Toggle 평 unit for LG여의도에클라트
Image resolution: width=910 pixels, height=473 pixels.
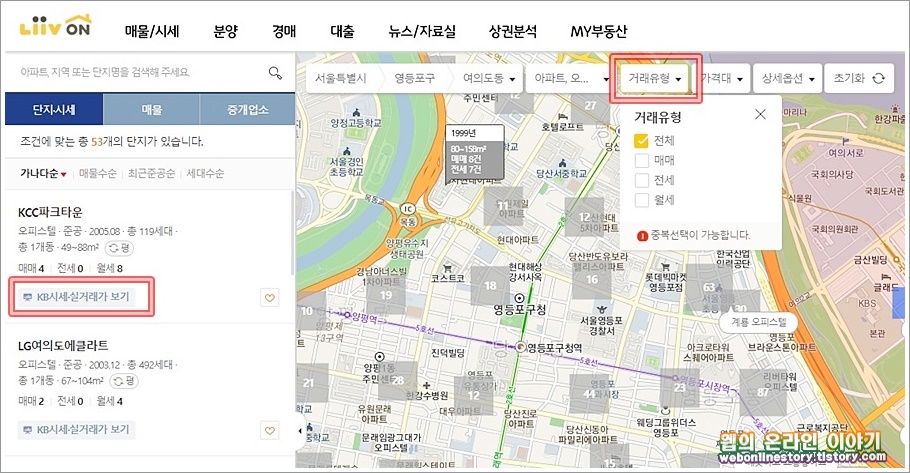(124, 381)
